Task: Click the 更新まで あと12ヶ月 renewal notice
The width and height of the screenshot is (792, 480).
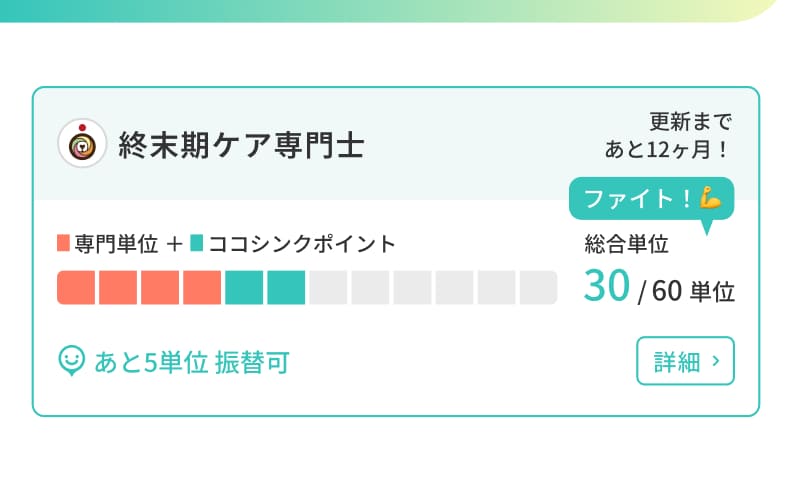Action: (x=668, y=136)
